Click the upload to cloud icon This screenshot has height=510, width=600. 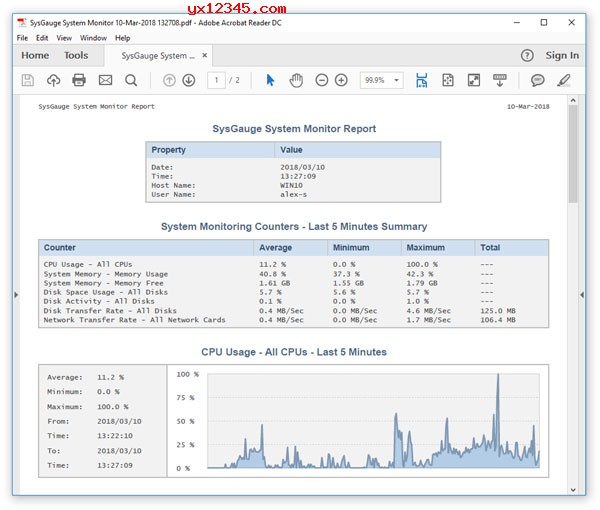(x=53, y=80)
